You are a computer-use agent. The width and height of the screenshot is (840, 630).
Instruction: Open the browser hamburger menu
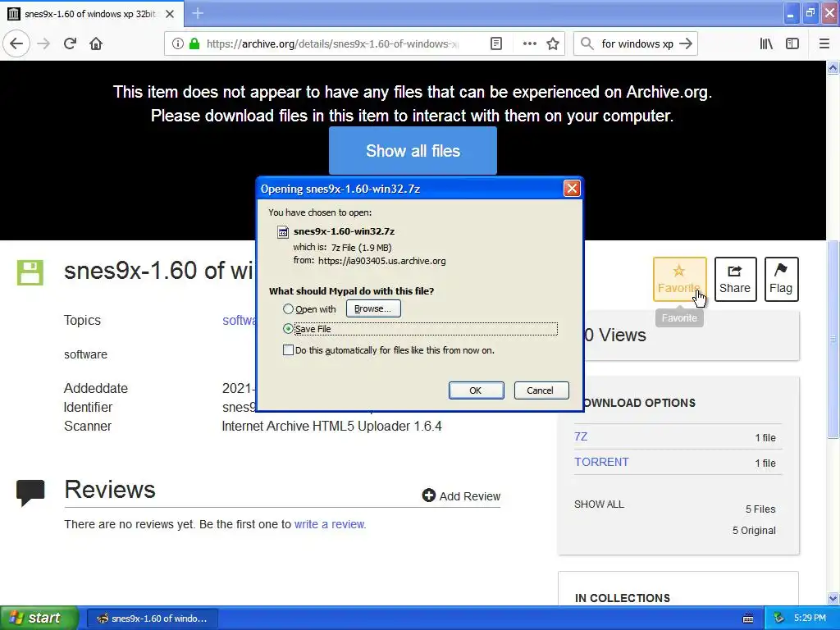coord(824,44)
